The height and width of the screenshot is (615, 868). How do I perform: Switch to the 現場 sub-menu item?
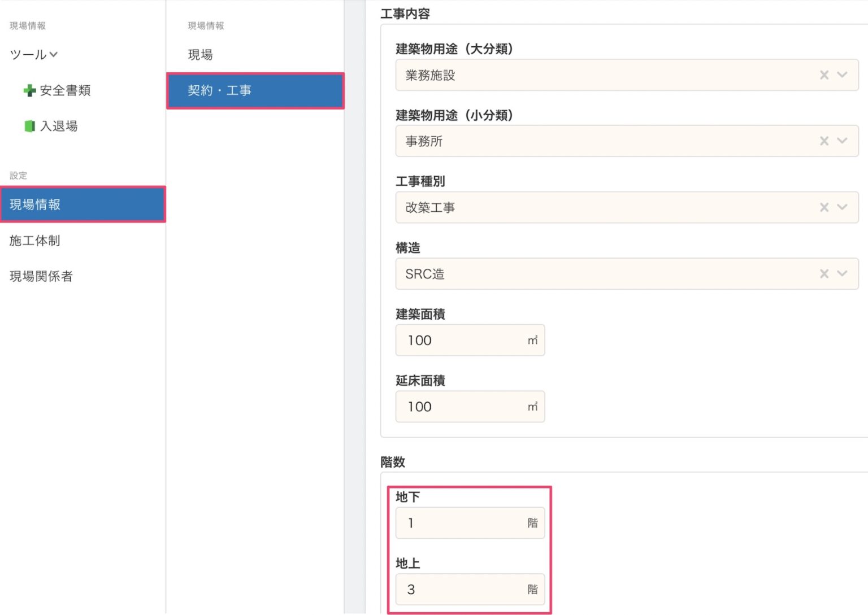[201, 55]
